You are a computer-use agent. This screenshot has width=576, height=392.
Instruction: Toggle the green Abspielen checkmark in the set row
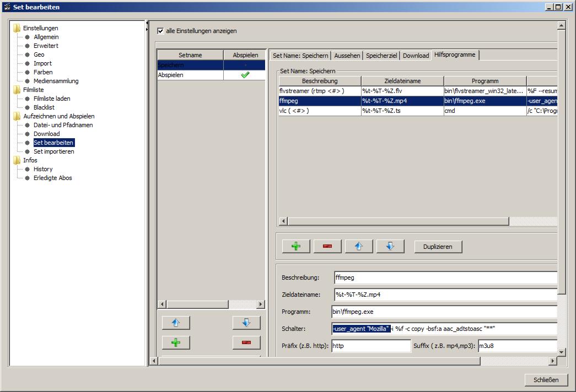[x=245, y=75]
